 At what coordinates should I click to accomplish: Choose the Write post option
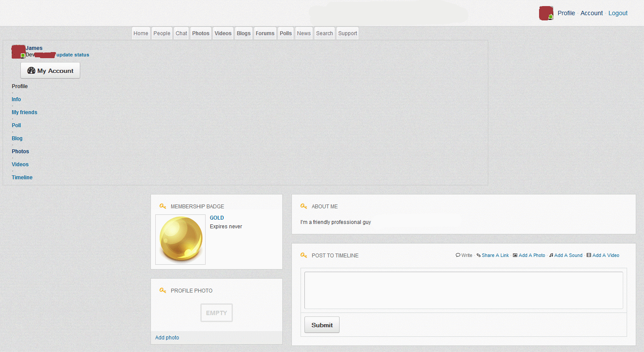click(x=464, y=255)
